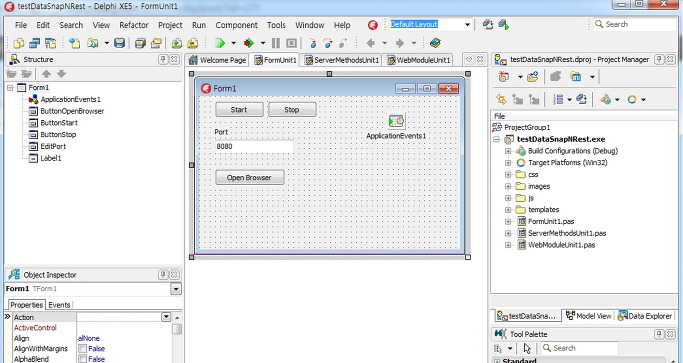This screenshot has width=683, height=363.
Task: Click the Back navigation arrow icon
Action: tap(371, 43)
